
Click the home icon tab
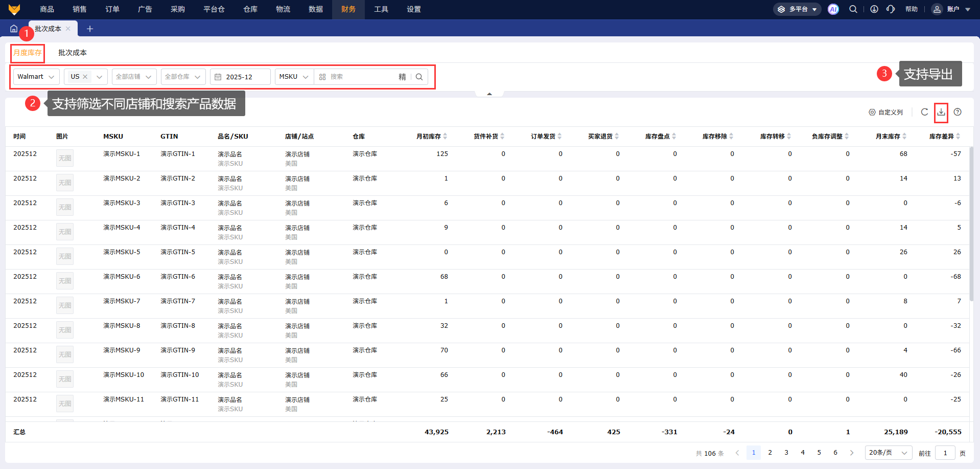[x=14, y=29]
